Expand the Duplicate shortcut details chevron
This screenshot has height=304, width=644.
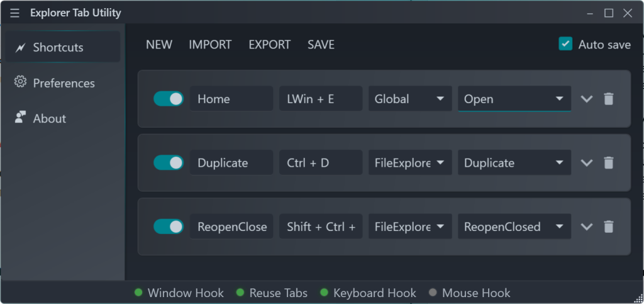pyautogui.click(x=586, y=163)
